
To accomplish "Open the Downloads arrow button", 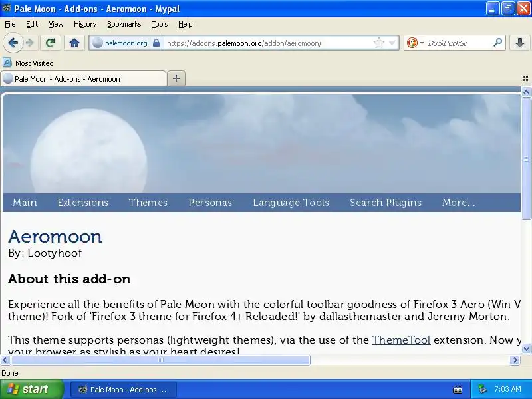I will (520, 43).
